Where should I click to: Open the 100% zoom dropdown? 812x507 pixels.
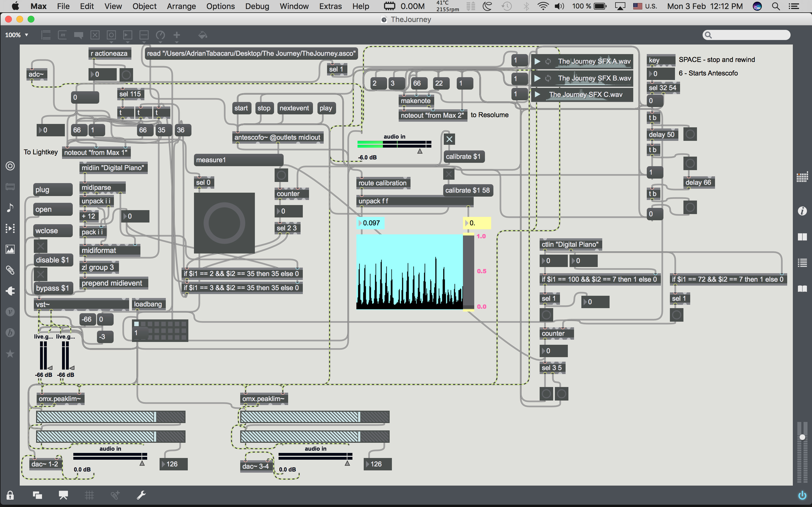point(16,35)
